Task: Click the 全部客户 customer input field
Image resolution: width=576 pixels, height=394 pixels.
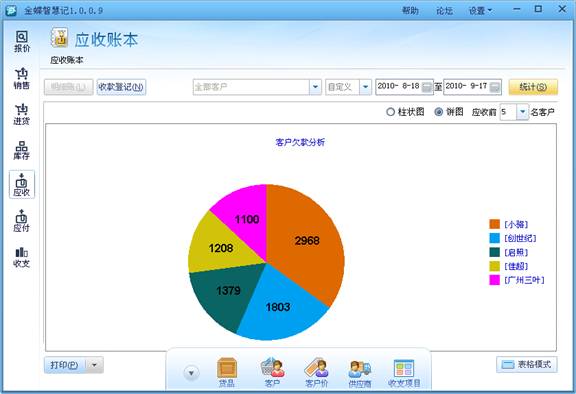Action: [x=251, y=87]
